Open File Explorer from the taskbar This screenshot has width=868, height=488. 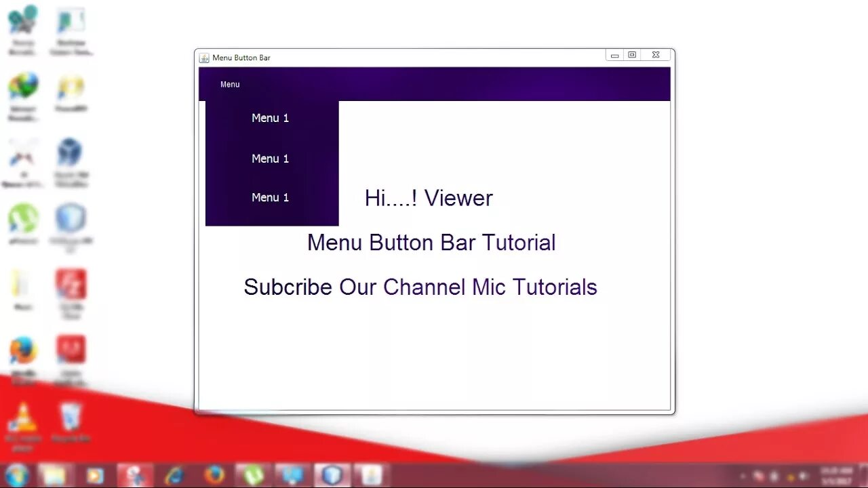pyautogui.click(x=55, y=475)
